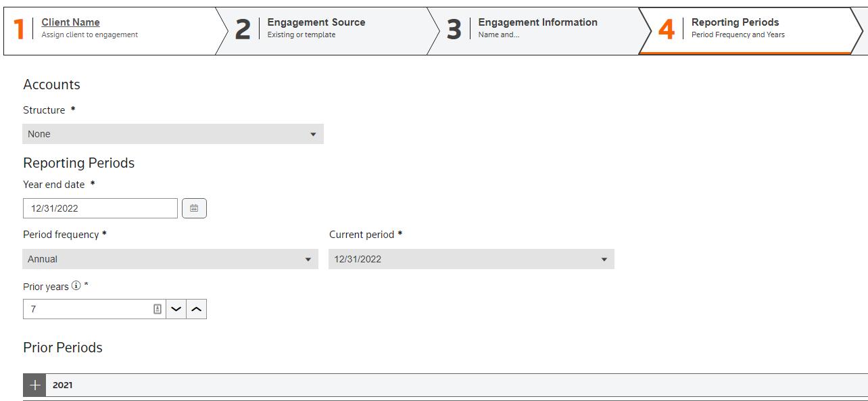This screenshot has width=868, height=401.
Task: Open the Year end date calendar picker
Action: click(x=194, y=208)
